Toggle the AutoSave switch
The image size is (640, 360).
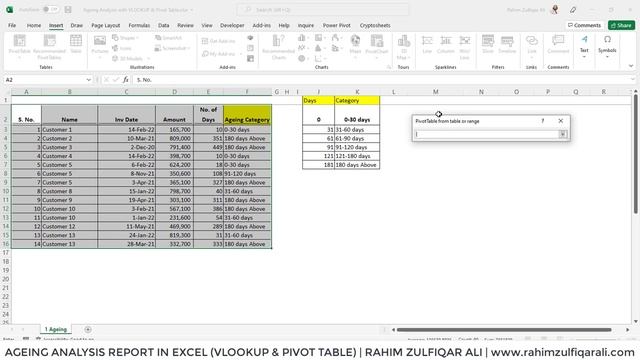(x=51, y=9)
